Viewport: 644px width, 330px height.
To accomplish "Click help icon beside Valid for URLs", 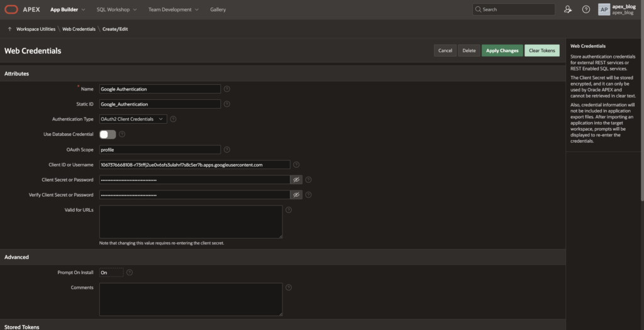I will pos(289,210).
